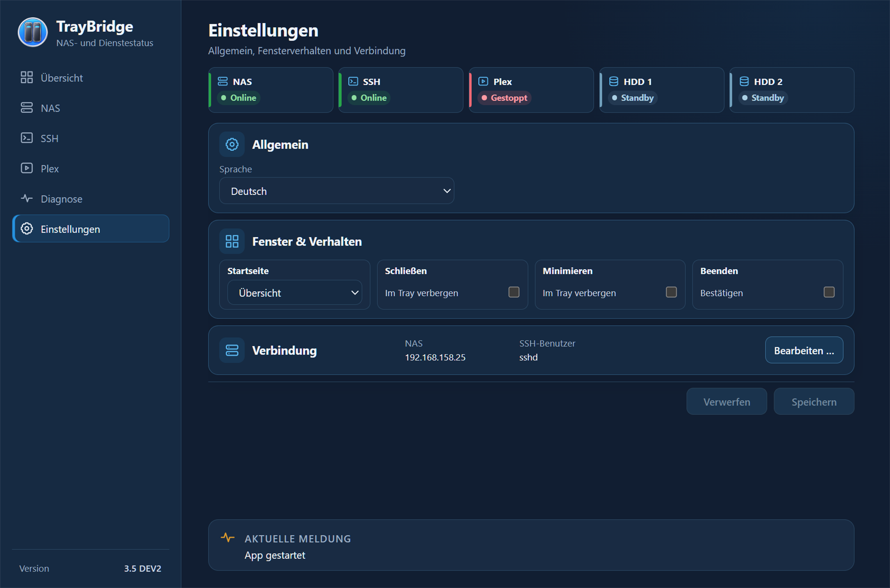Click the SSH status card terminal icon
This screenshot has height=588, width=890.
(353, 81)
